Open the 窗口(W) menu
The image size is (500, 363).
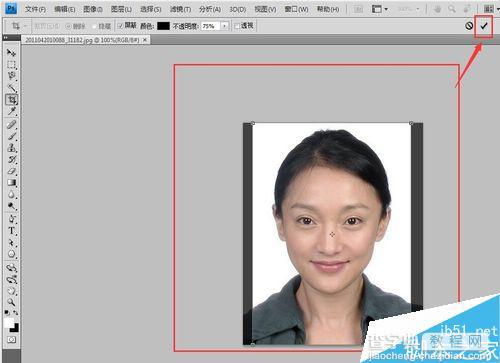coord(296,9)
